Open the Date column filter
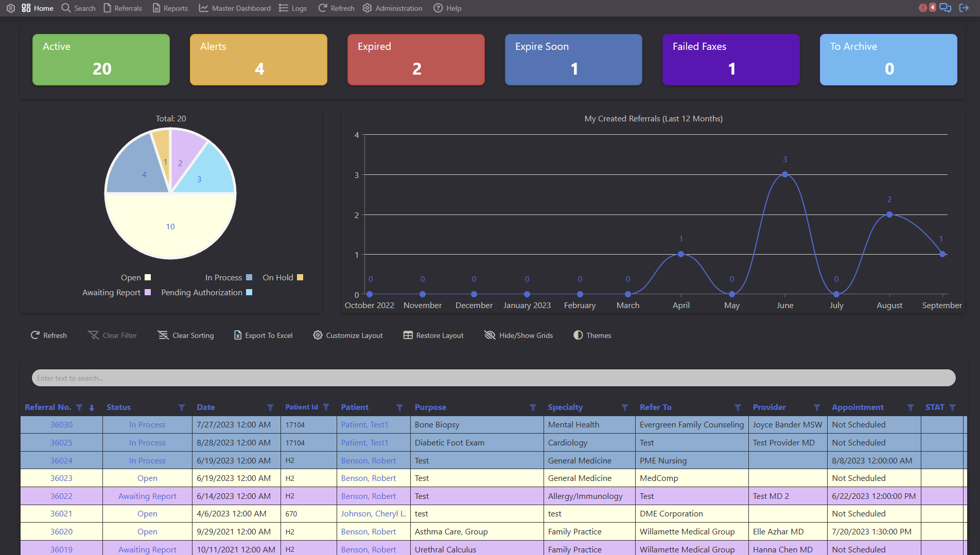The height and width of the screenshot is (555, 980). (270, 407)
